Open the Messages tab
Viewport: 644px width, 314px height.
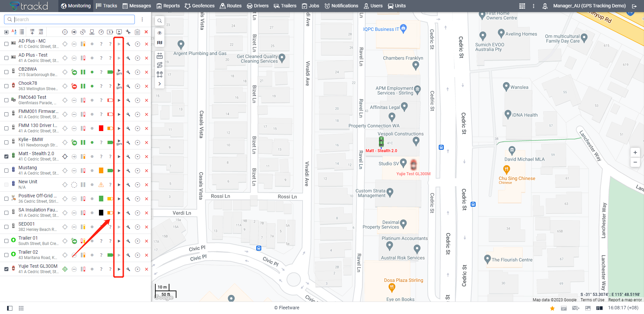pos(137,6)
